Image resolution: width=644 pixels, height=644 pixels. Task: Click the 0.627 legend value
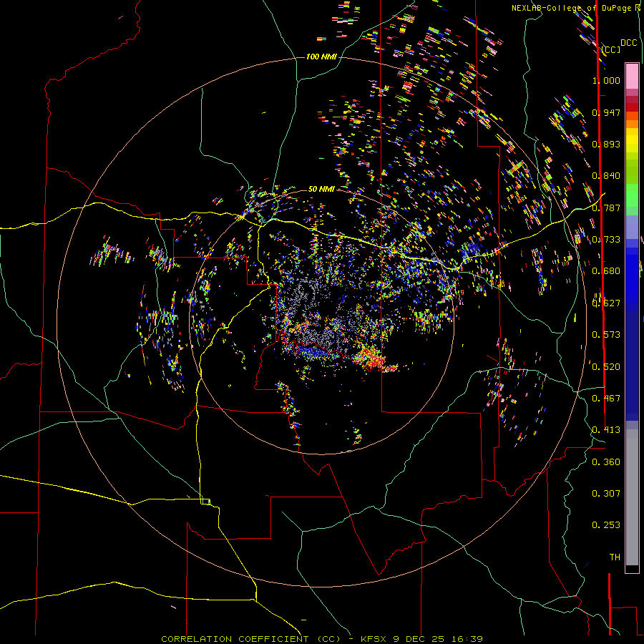coord(606,303)
